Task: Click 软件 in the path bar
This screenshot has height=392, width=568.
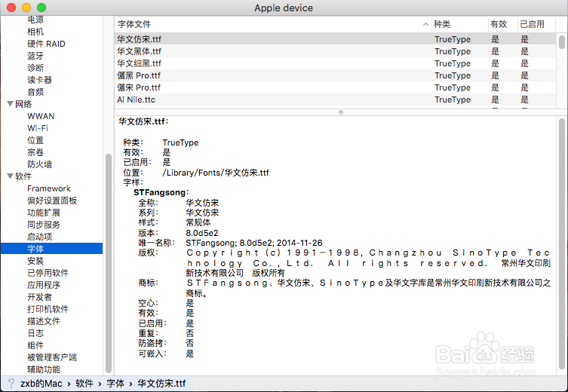Action: (84, 383)
